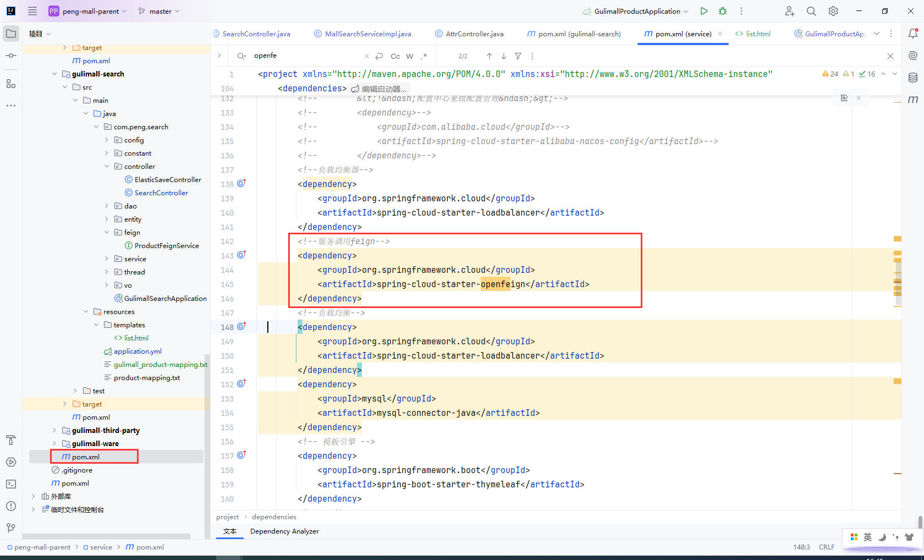
Task: Expand gulimall-ware module
Action: tap(54, 443)
